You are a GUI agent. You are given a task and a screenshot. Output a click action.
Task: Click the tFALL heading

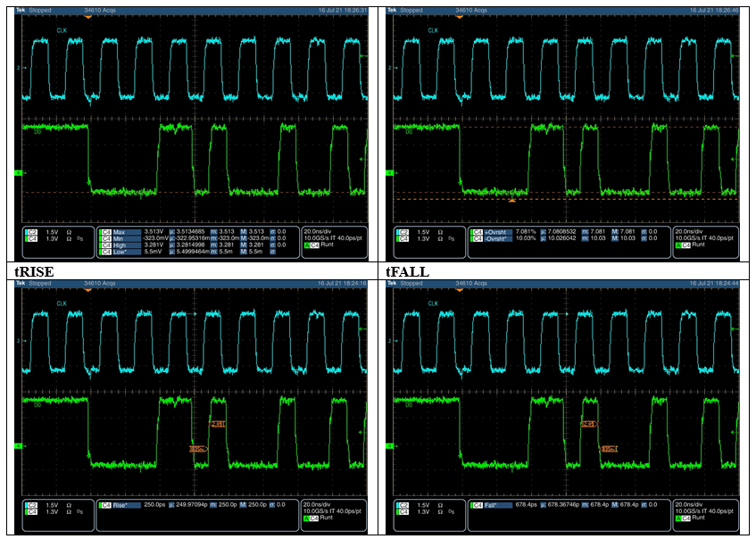point(407,272)
